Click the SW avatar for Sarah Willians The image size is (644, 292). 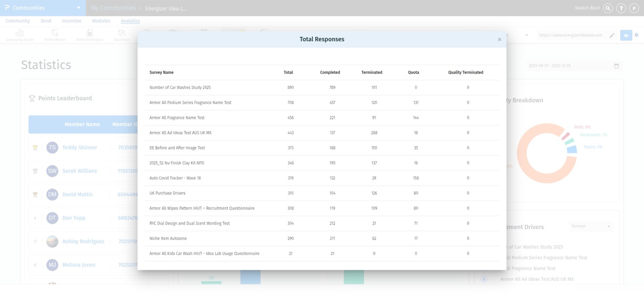(x=52, y=171)
